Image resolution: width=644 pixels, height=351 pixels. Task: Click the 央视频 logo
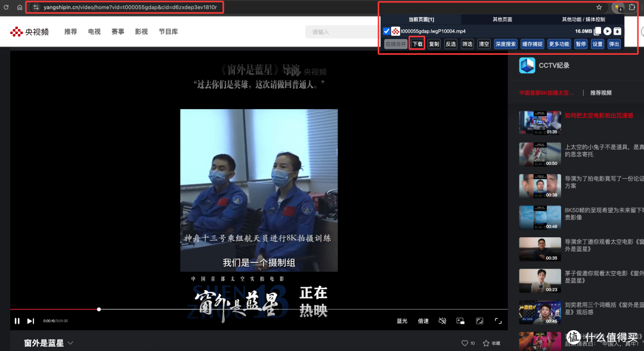tap(30, 32)
